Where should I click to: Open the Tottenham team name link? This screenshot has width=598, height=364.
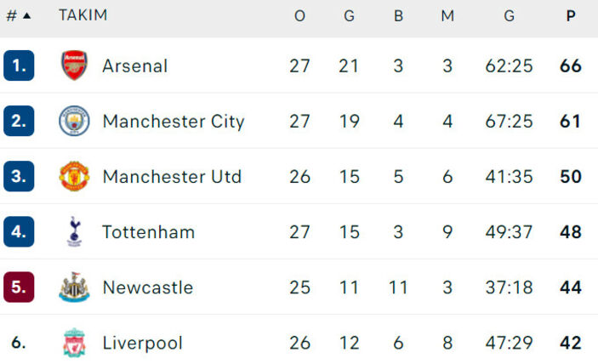148,232
